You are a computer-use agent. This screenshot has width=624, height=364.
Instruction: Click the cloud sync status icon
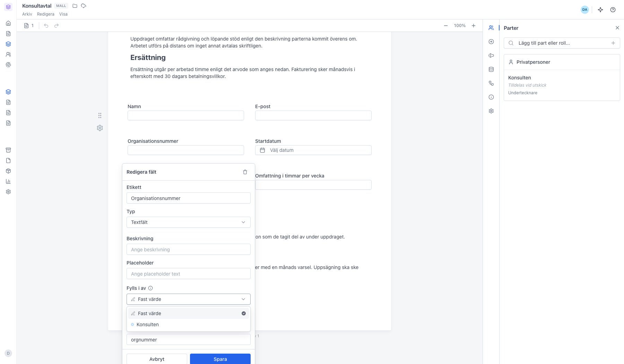[x=84, y=6]
